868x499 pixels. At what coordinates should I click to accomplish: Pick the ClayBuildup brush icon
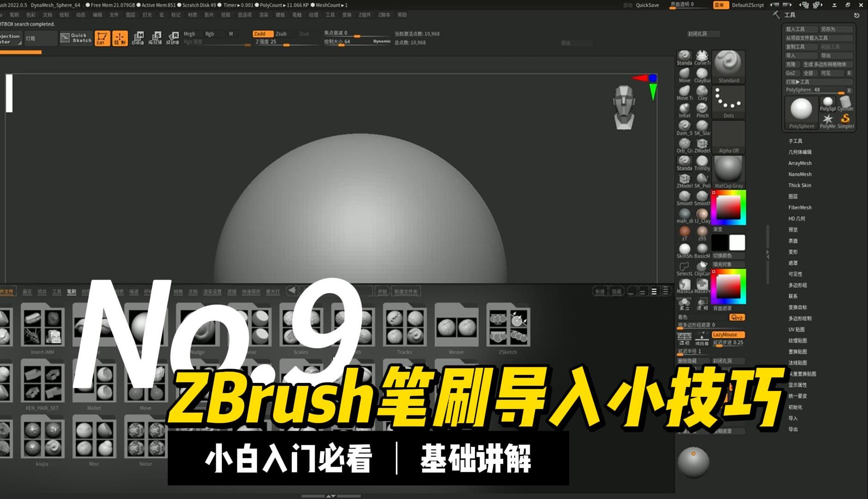[x=702, y=75]
